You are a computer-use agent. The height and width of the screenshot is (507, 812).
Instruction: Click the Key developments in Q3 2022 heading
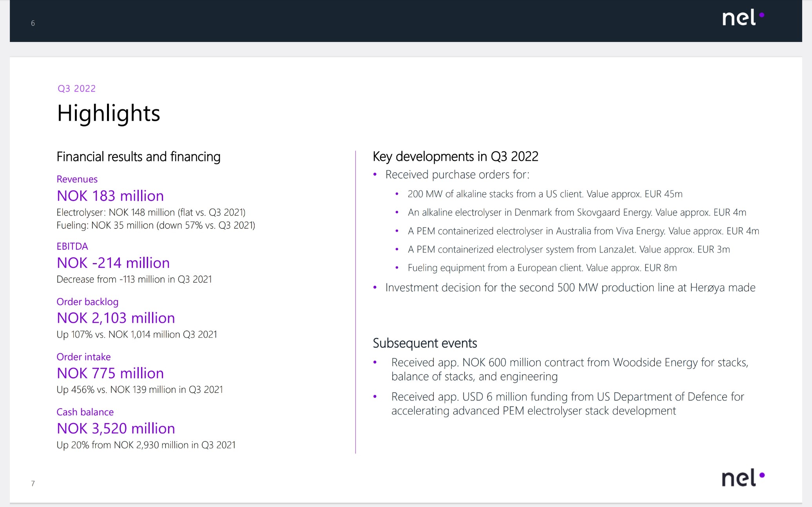coord(455,156)
